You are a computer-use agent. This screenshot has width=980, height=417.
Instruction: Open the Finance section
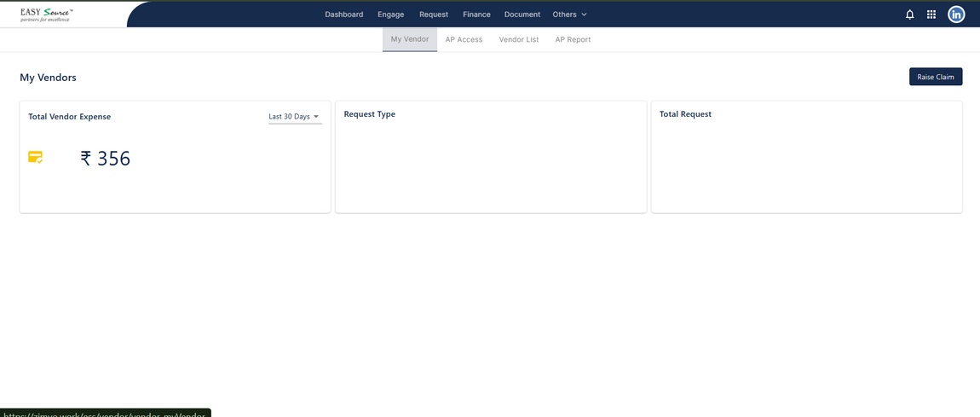pos(476,14)
